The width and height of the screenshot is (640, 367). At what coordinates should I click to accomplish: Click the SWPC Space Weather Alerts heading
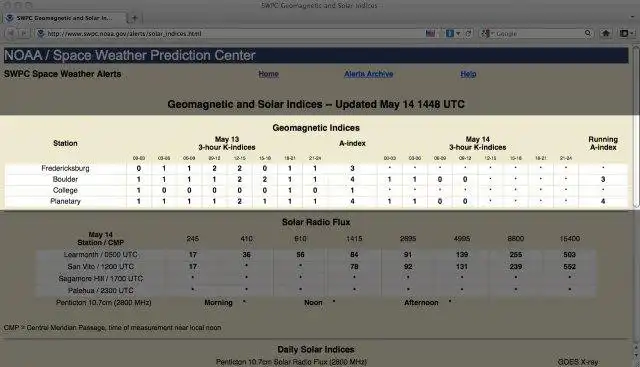(x=62, y=74)
